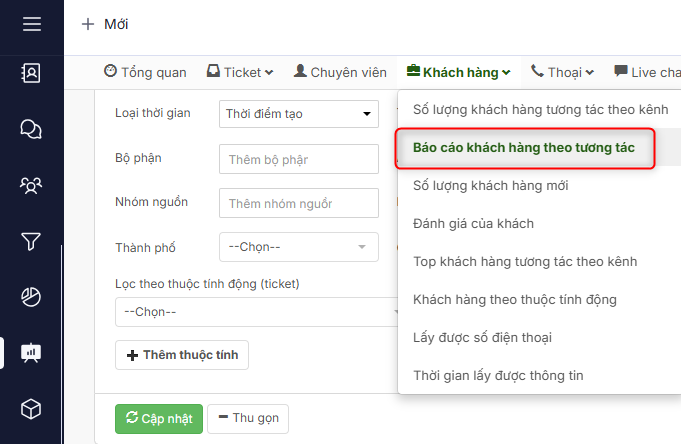Open the cube product sidebar icon

(31, 409)
